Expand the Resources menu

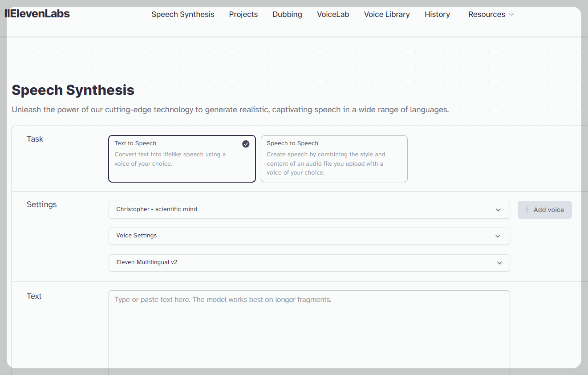pos(491,14)
